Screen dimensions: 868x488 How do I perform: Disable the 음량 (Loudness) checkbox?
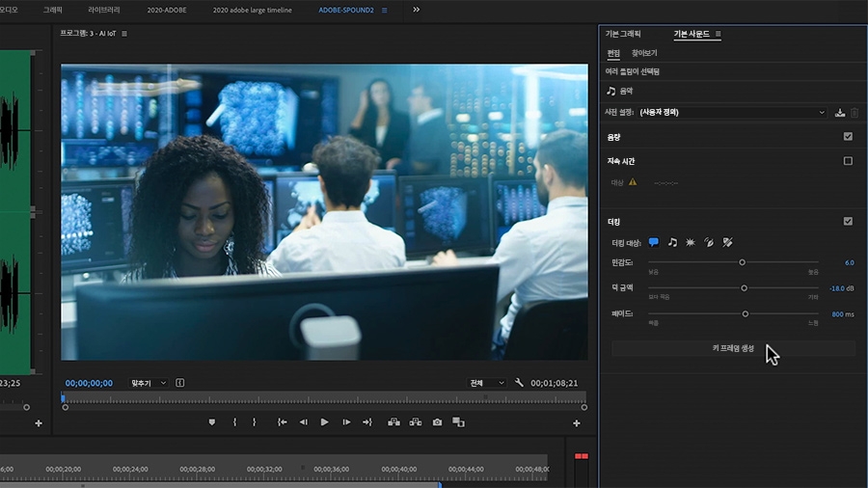848,137
